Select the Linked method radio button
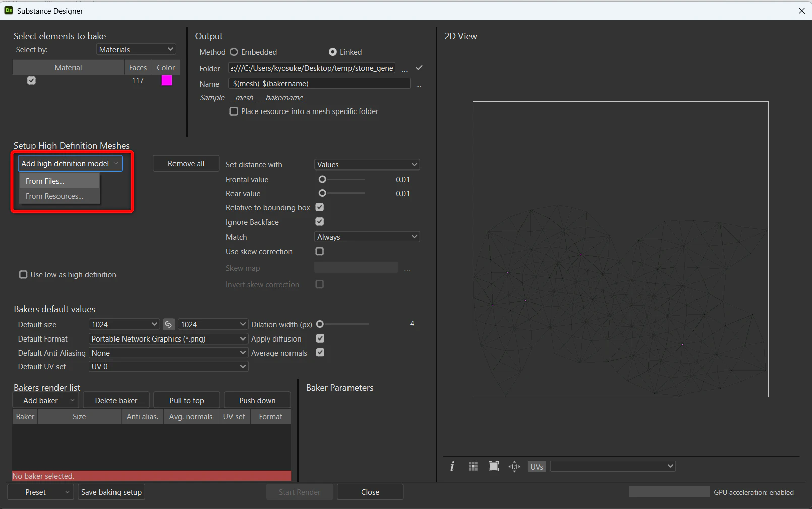Viewport: 812px width, 509px height. (333, 52)
